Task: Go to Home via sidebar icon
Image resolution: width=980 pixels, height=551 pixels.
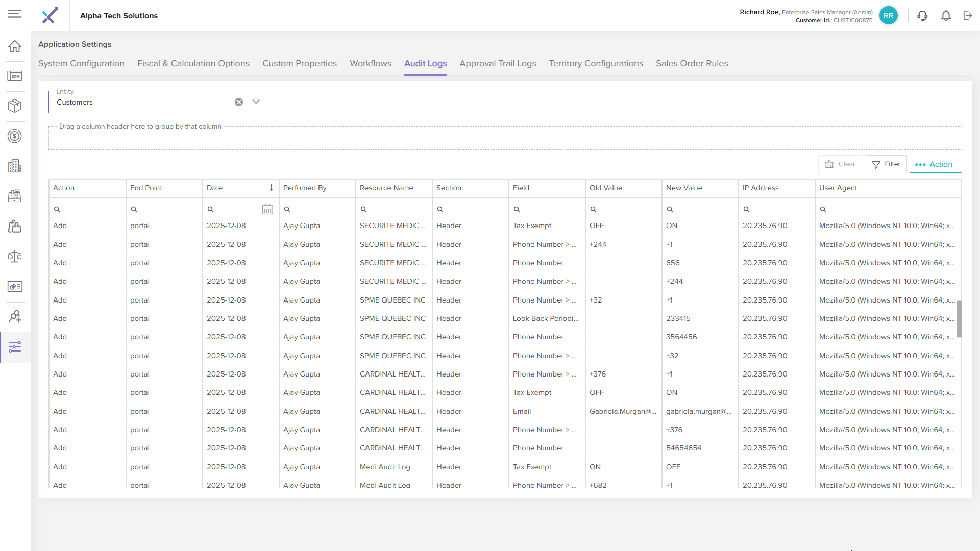Action: pos(15,46)
